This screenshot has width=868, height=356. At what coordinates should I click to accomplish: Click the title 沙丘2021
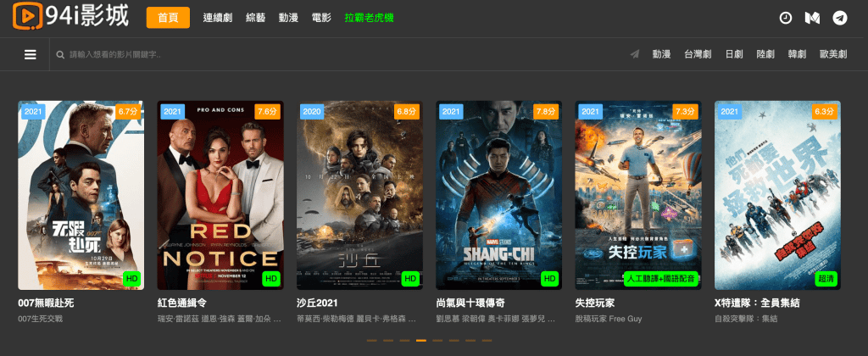pos(317,303)
